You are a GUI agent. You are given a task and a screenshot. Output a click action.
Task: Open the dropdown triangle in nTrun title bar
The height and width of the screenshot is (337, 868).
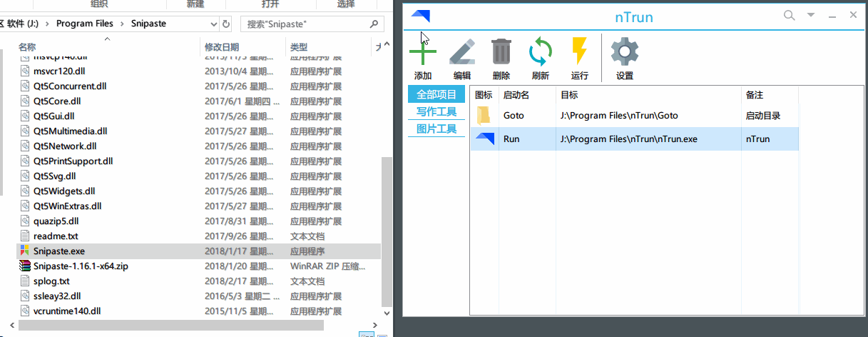tap(810, 14)
